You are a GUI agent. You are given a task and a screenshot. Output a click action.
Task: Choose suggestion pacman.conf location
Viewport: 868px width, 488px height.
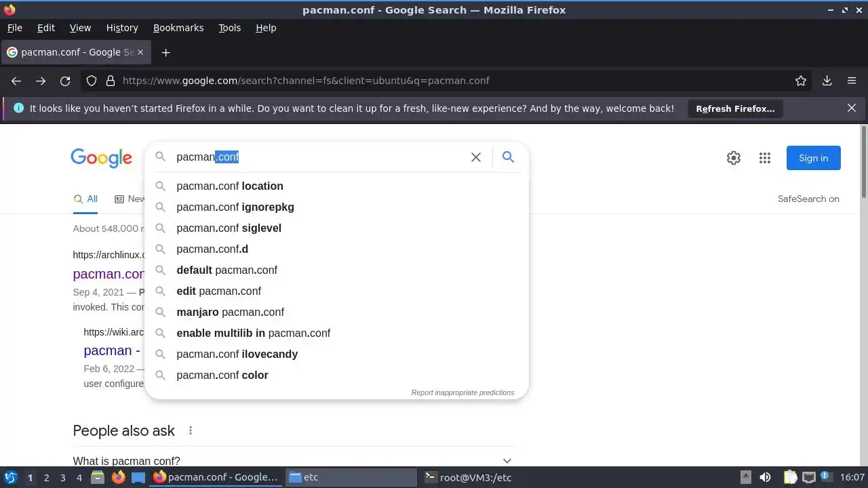(336, 186)
